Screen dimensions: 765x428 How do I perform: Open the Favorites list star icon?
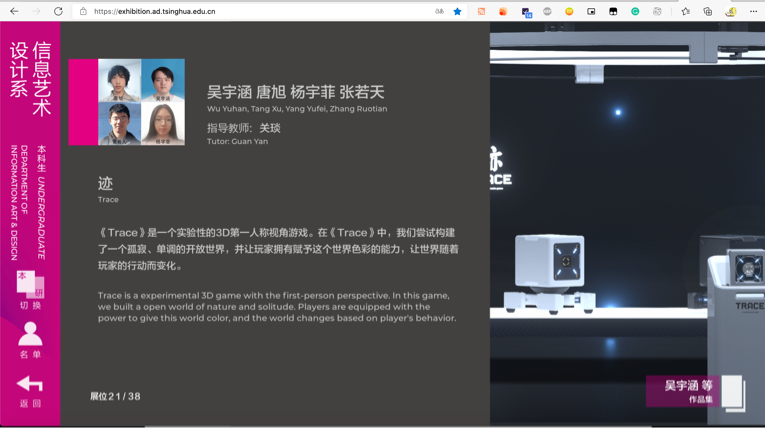point(685,12)
